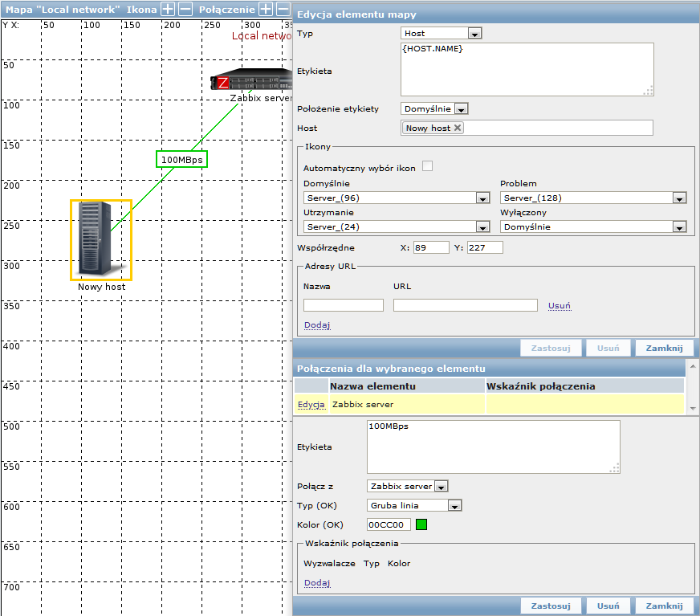Click the URL address input field
700x616 pixels.
pyautogui.click(x=465, y=305)
